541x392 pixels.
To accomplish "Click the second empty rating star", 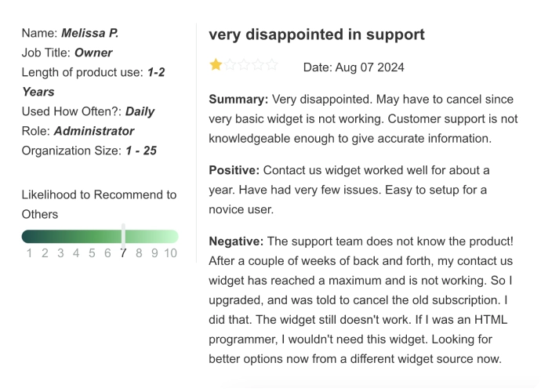I will (x=230, y=65).
